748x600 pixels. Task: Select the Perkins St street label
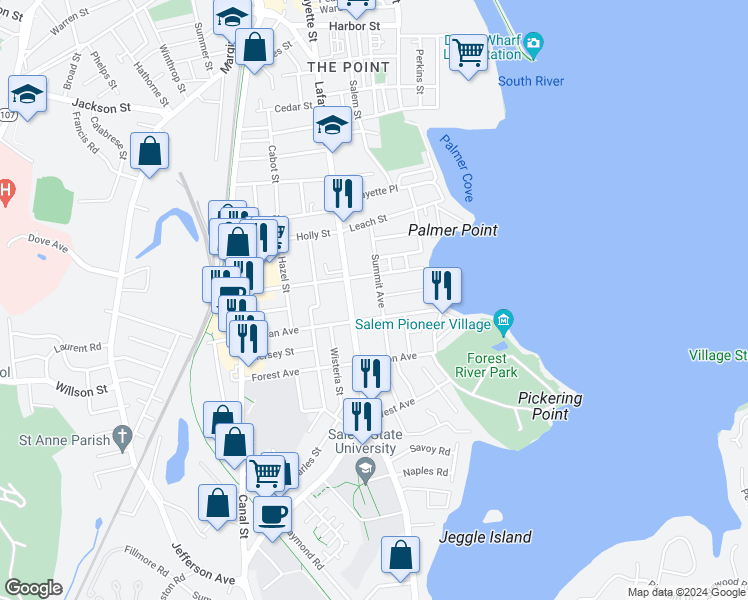pos(420,72)
